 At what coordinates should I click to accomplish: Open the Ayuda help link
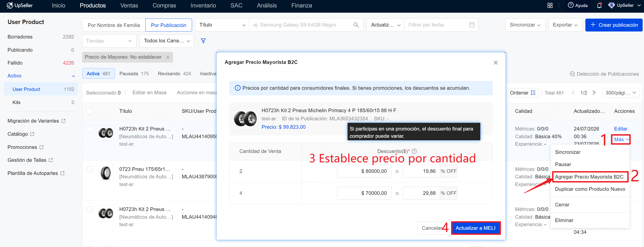click(577, 5)
